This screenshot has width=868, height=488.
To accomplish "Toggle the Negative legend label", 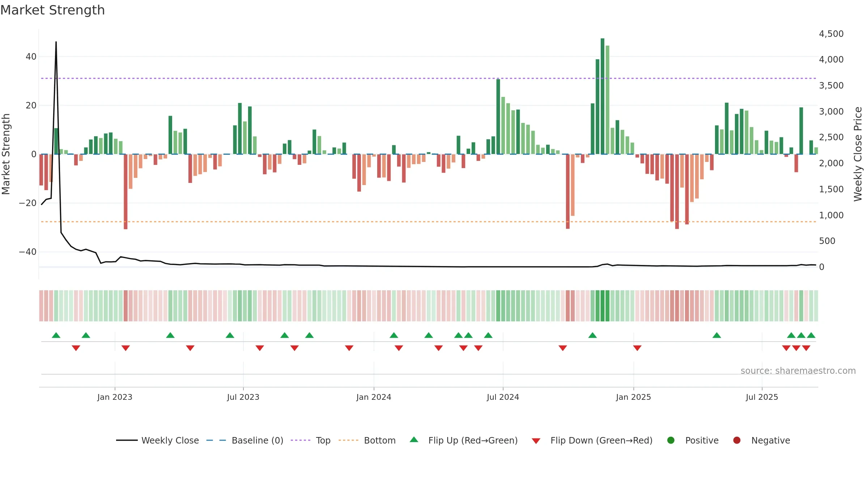I will 771,441.
